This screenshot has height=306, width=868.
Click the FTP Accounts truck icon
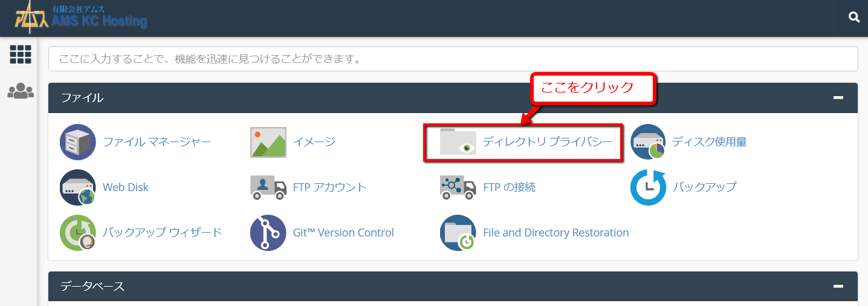(x=268, y=187)
